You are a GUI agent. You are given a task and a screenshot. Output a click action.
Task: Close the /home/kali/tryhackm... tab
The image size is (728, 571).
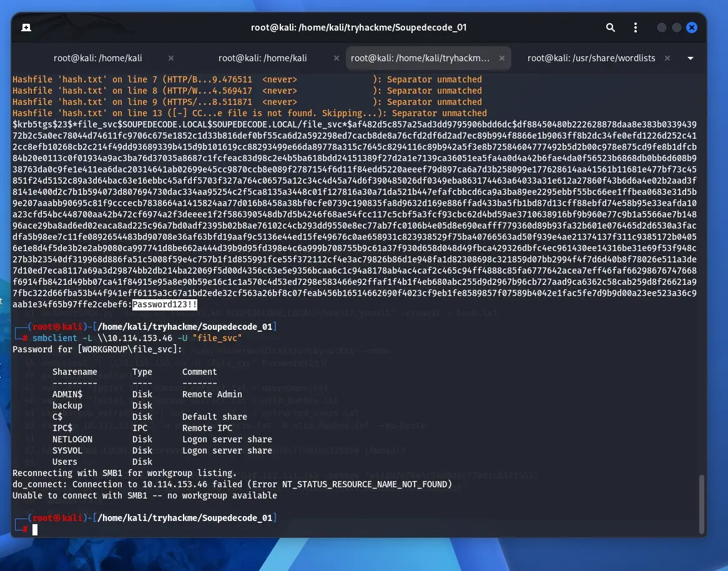502,58
